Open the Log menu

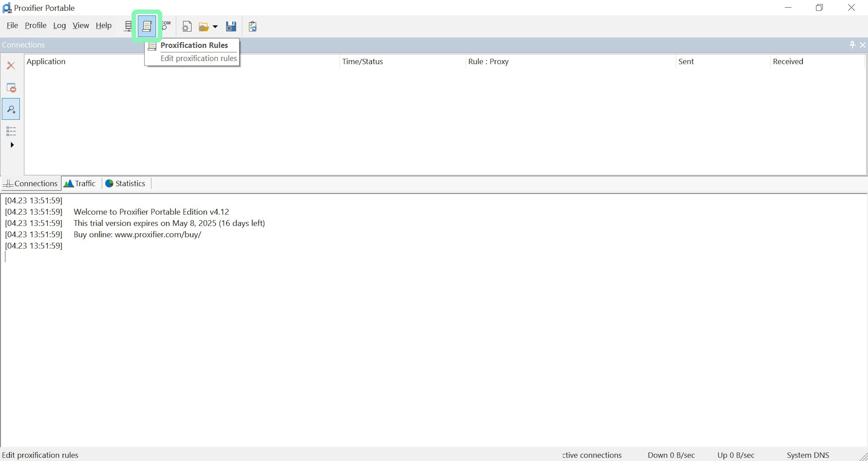click(x=60, y=26)
